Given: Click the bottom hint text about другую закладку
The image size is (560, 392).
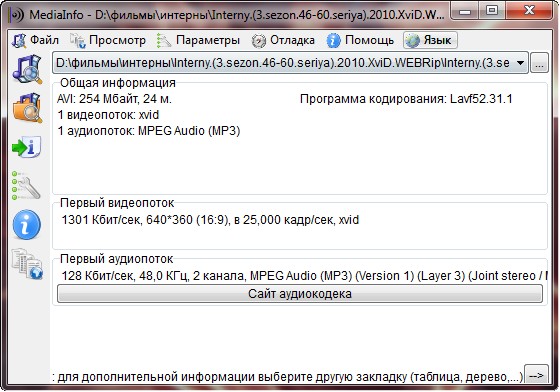Looking at the screenshot, I should coord(288,377).
